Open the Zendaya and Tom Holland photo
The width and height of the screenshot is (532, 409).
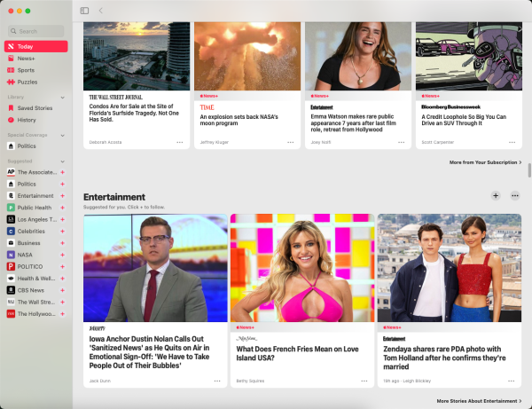click(x=450, y=268)
